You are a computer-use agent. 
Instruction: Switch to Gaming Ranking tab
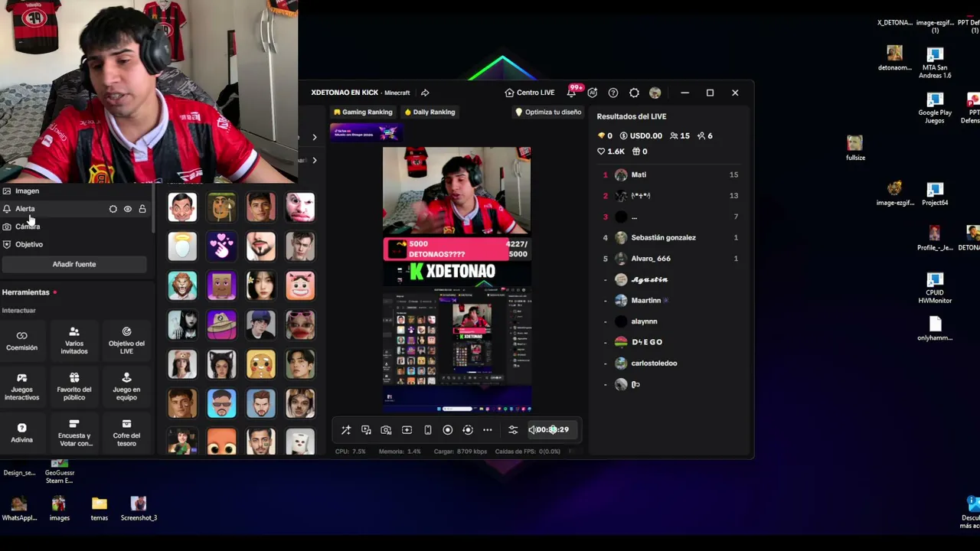tap(363, 112)
